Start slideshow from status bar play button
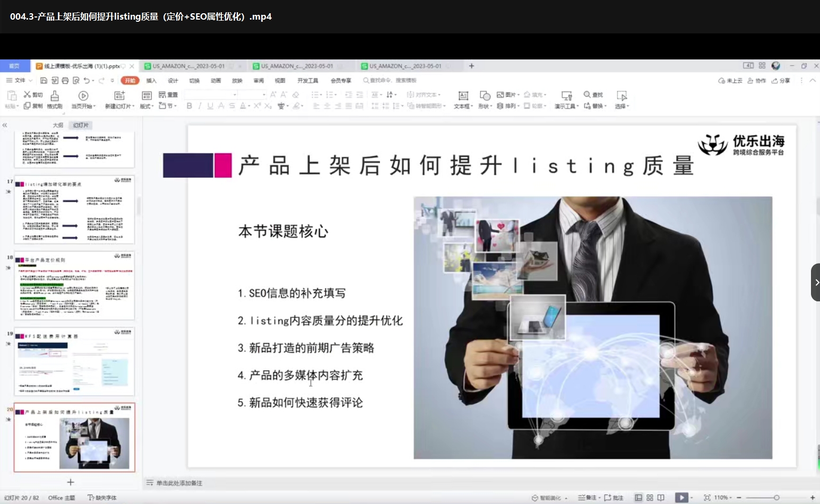Screen dimensions: 820x504 click(681, 498)
